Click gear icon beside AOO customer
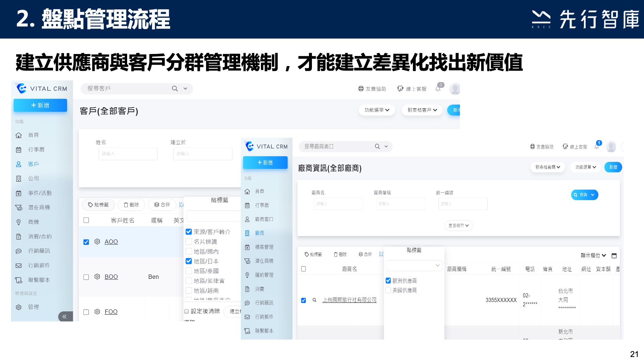The height and width of the screenshot is (362, 644). point(97,242)
